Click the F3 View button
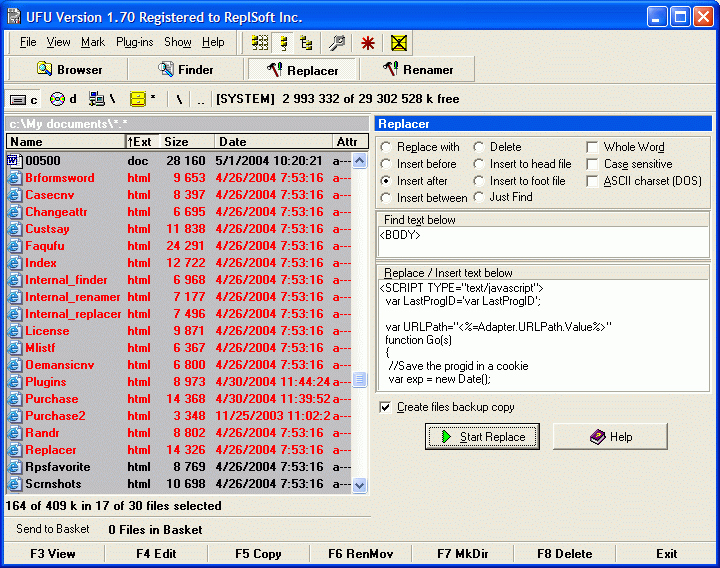This screenshot has width=720, height=568. point(53,554)
